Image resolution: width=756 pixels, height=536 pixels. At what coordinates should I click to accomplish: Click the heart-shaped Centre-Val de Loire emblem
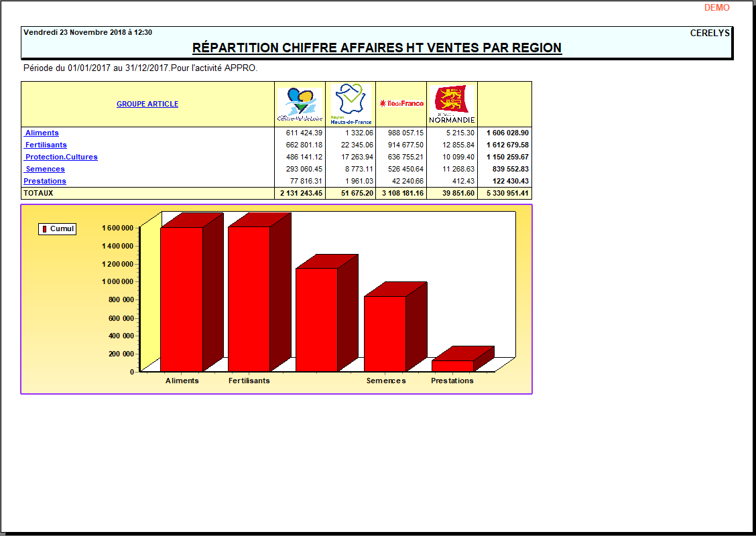tap(298, 99)
